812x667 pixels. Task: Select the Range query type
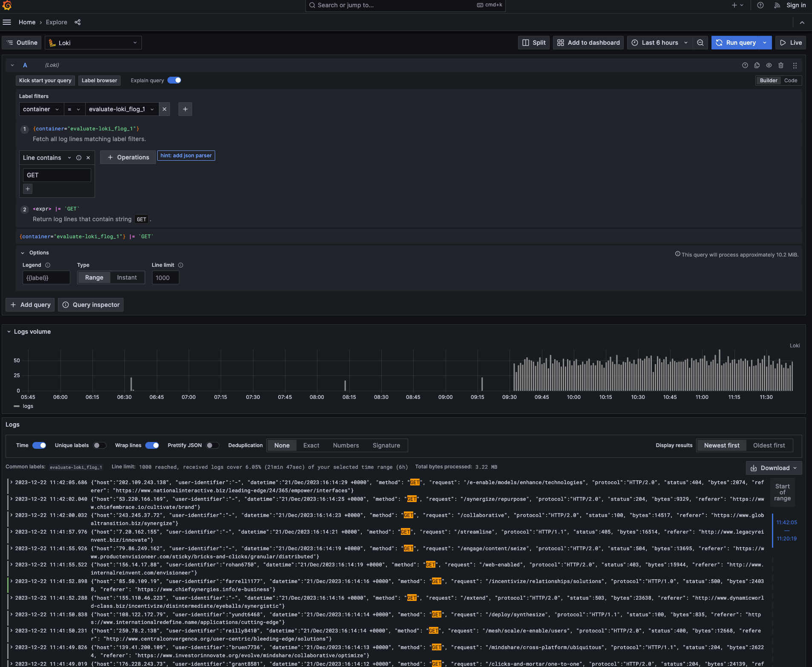(x=94, y=277)
